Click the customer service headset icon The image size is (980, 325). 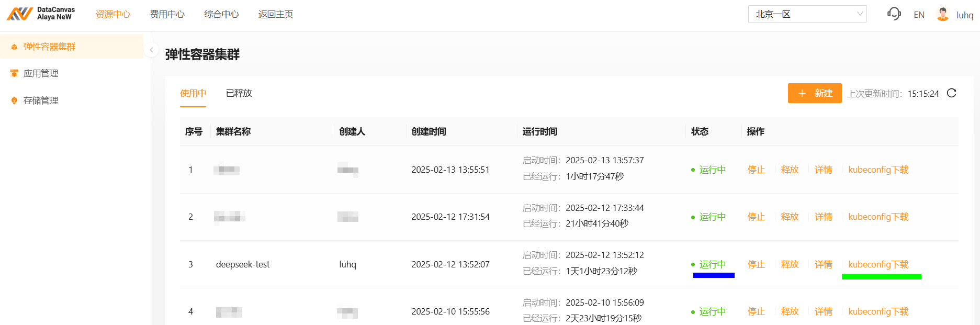(x=894, y=14)
